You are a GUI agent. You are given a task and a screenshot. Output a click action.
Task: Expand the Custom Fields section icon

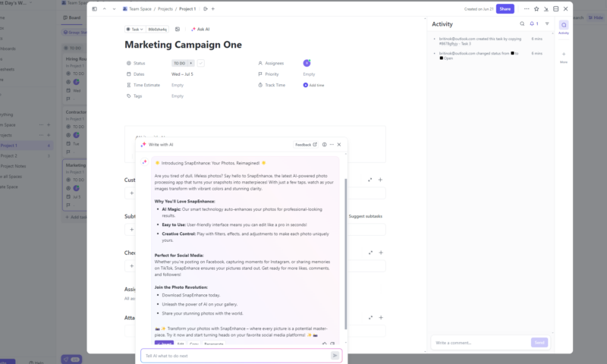pos(370,180)
